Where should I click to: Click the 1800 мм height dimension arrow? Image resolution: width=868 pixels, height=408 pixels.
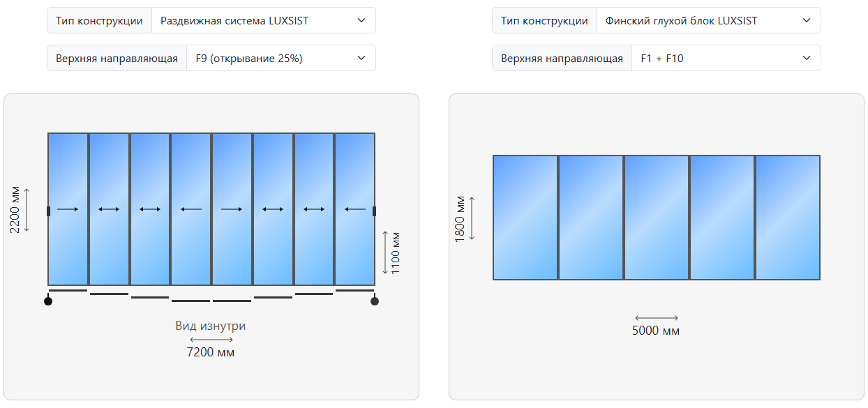coord(472,218)
